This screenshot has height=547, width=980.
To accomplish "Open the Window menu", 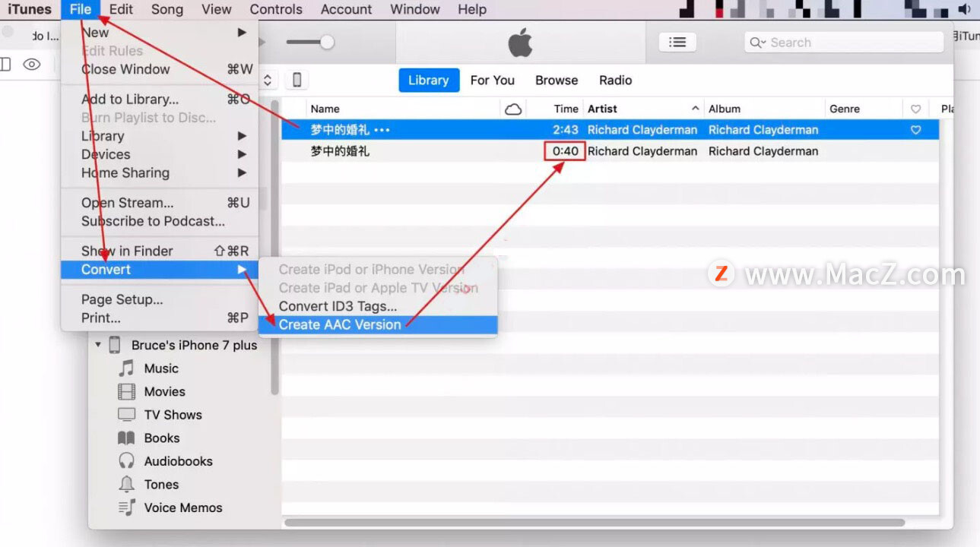I will tap(415, 9).
